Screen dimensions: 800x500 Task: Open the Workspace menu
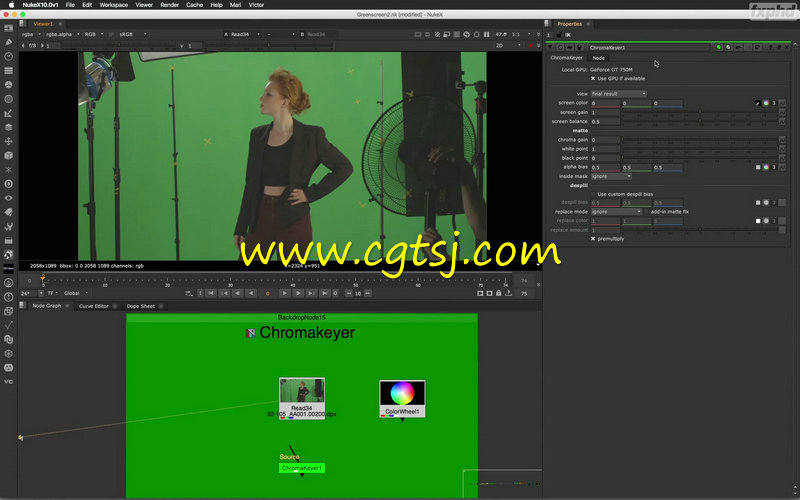(113, 5)
